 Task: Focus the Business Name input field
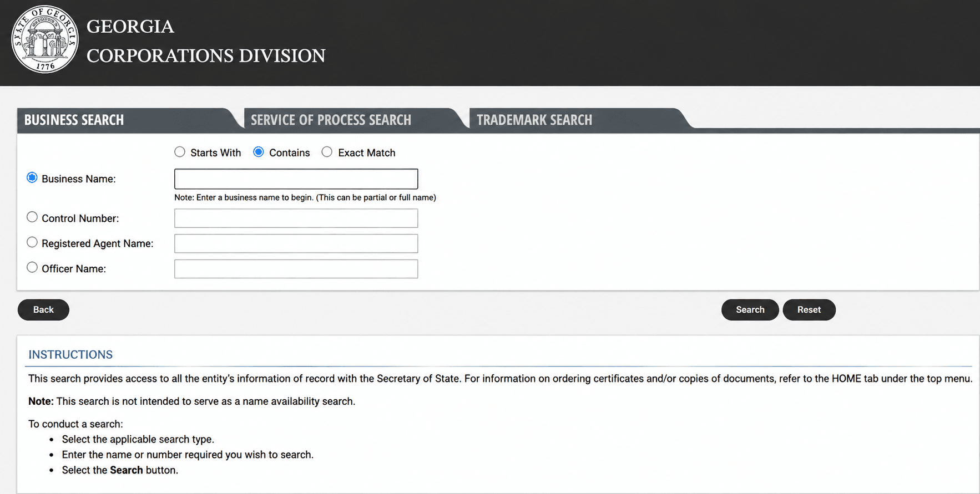[x=296, y=179]
